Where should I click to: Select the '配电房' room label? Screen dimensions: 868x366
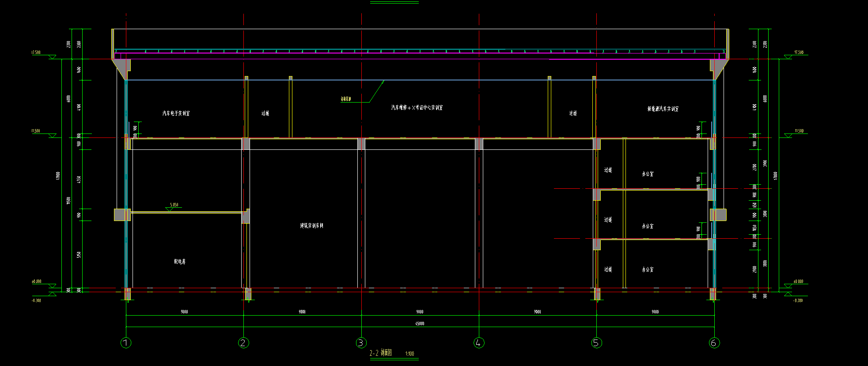tap(180, 262)
